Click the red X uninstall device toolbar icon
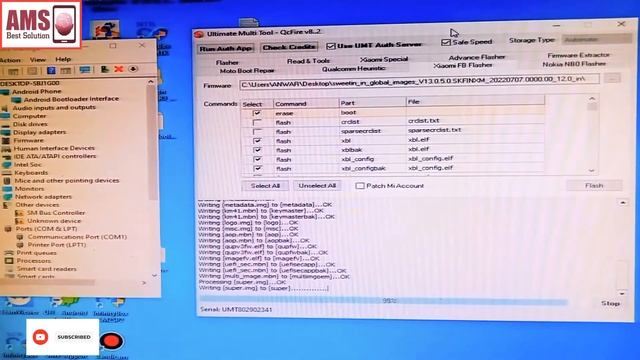Viewport: 640px width, 360px height. (119, 69)
